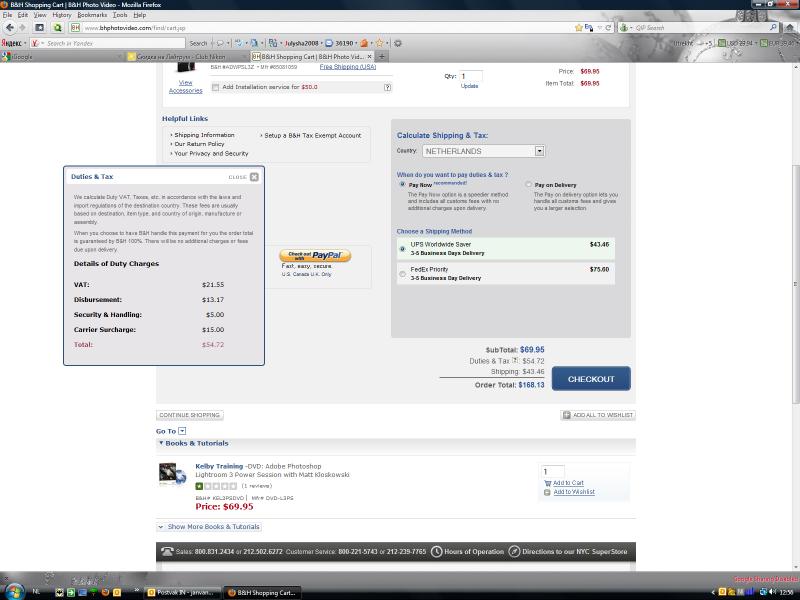Viewport: 800px width, 600px height.
Task: Close the Duties & Tax popup
Action: (x=254, y=177)
